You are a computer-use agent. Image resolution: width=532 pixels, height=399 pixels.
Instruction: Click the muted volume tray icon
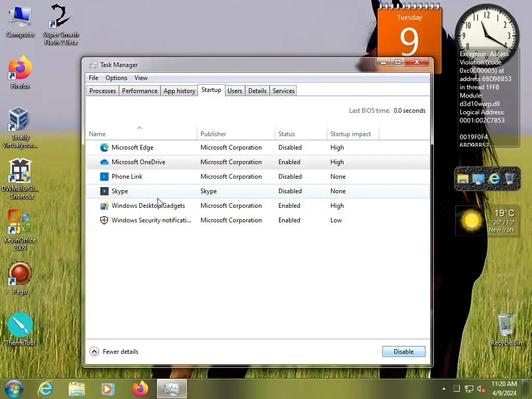(481, 389)
